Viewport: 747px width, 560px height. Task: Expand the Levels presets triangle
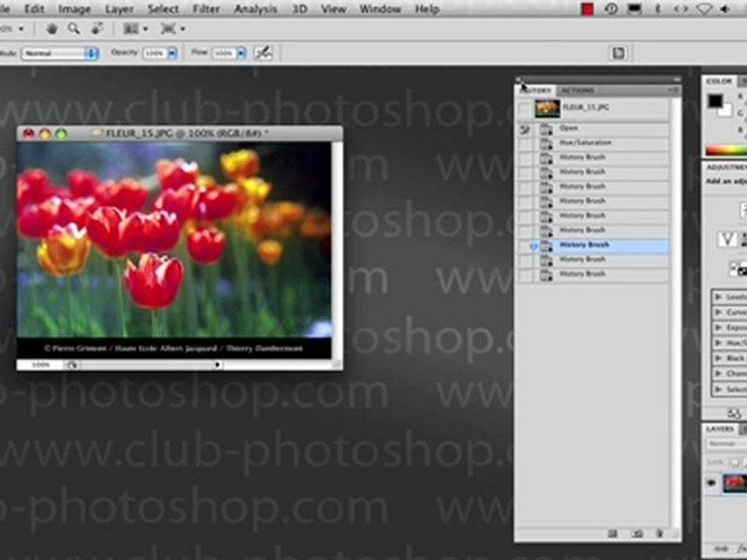718,296
